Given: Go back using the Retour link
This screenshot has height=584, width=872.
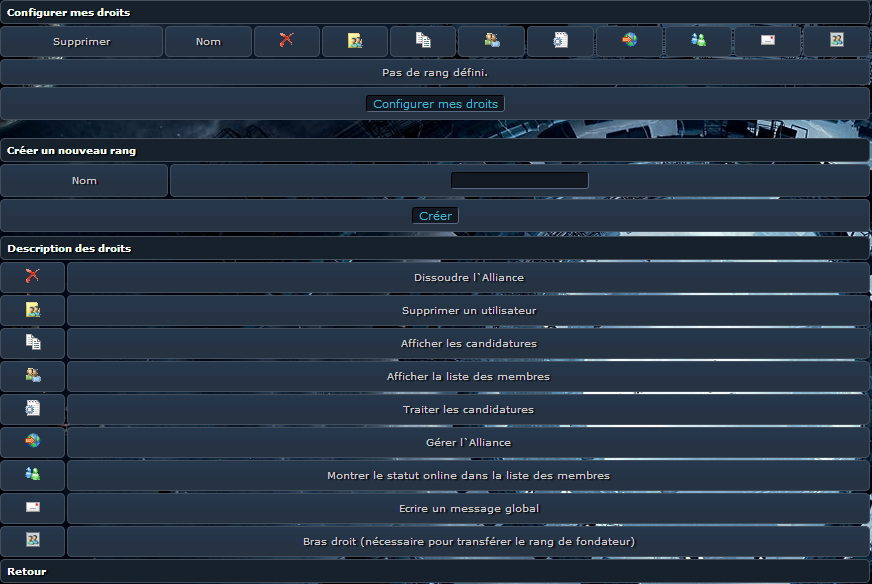Looking at the screenshot, I should tap(27, 572).
